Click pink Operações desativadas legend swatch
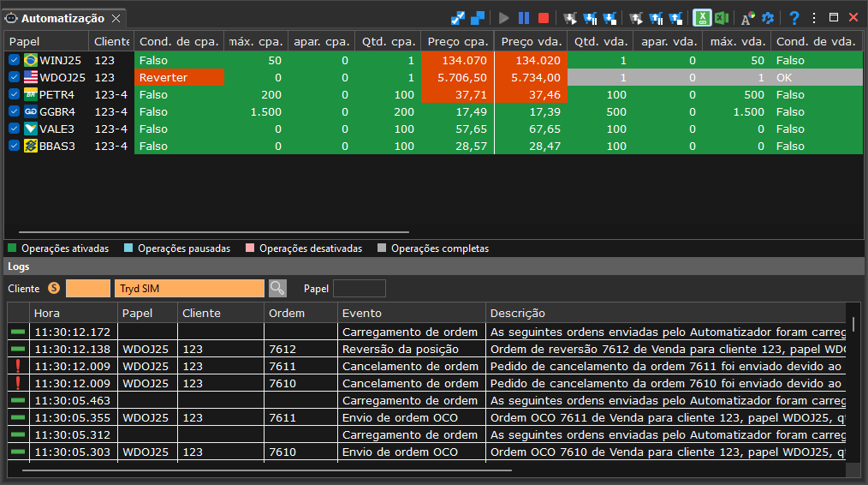This screenshot has height=485, width=868. click(250, 248)
